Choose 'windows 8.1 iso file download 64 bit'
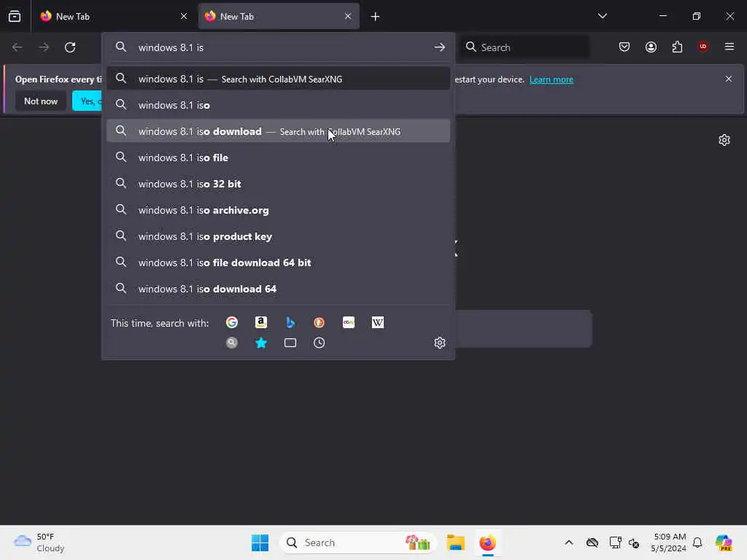 point(278,262)
